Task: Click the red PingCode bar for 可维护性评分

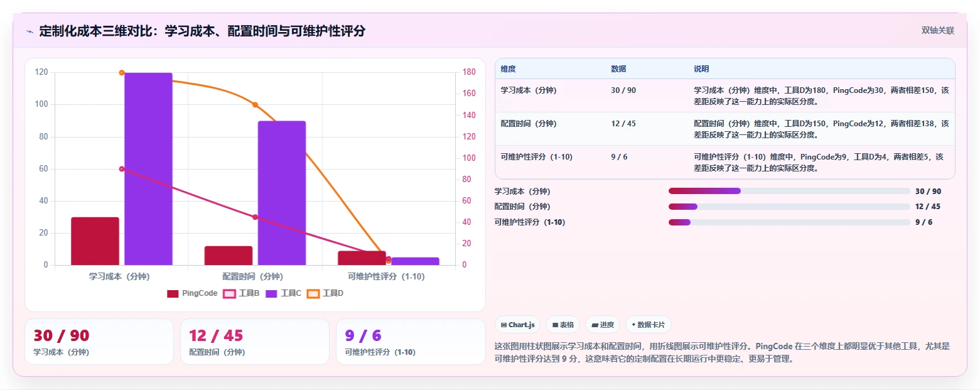Action: pos(362,258)
